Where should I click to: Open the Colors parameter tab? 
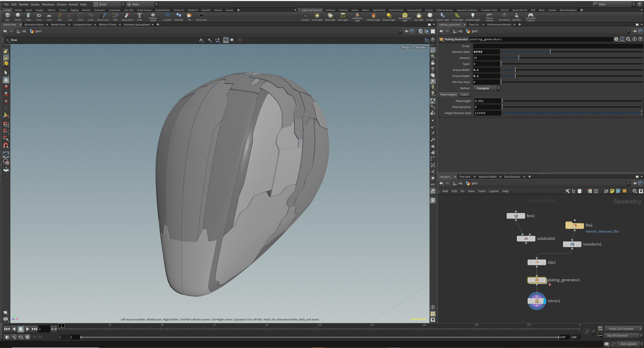click(464, 95)
